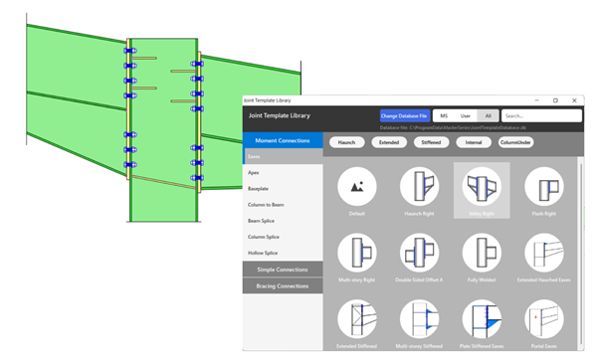Viewport: 597px width, 364px height.
Task: Expand the Bracing Connections section
Action: pyautogui.click(x=283, y=286)
